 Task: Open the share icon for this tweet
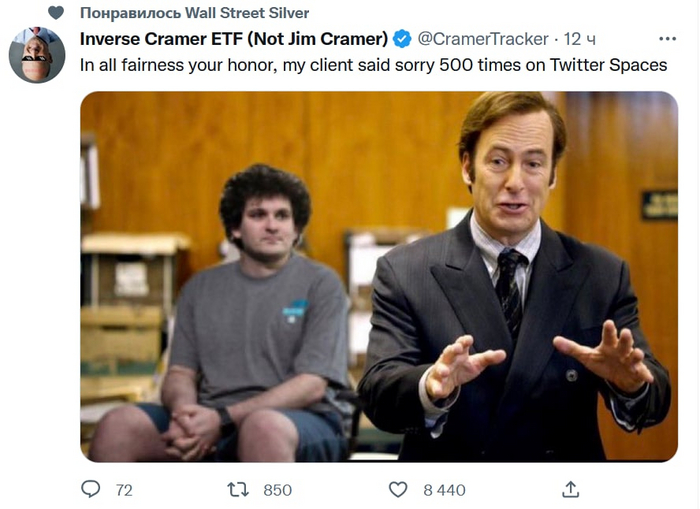pos(571,489)
